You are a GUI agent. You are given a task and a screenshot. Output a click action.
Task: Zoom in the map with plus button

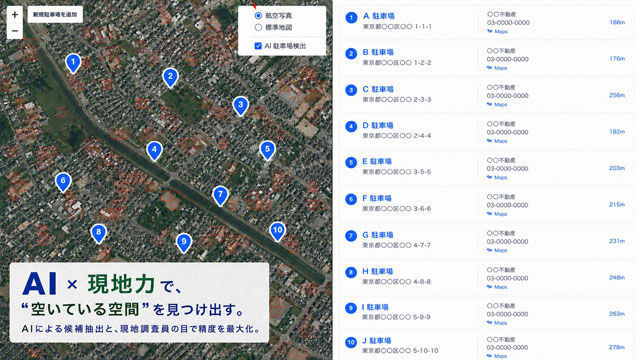15,15
